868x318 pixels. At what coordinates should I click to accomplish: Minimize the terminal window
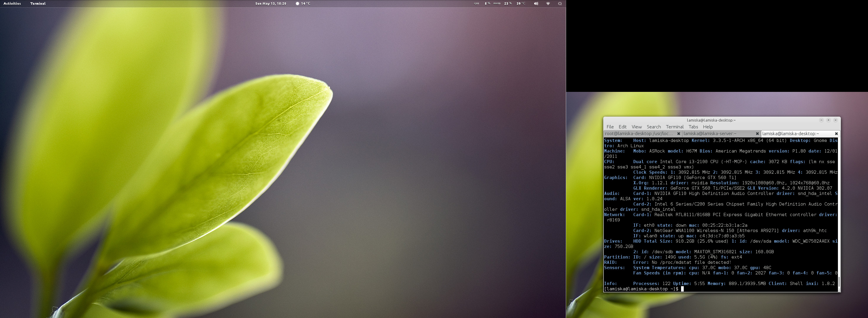coord(821,120)
